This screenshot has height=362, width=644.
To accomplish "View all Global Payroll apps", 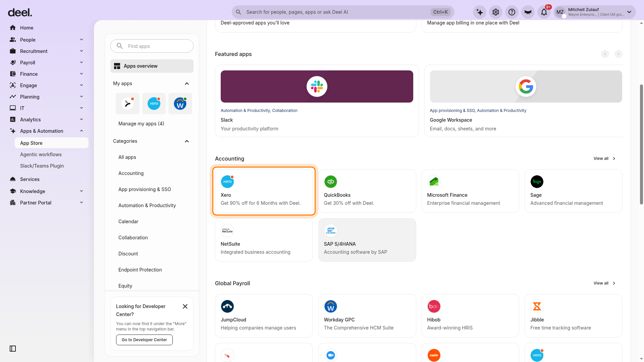I will (x=604, y=283).
